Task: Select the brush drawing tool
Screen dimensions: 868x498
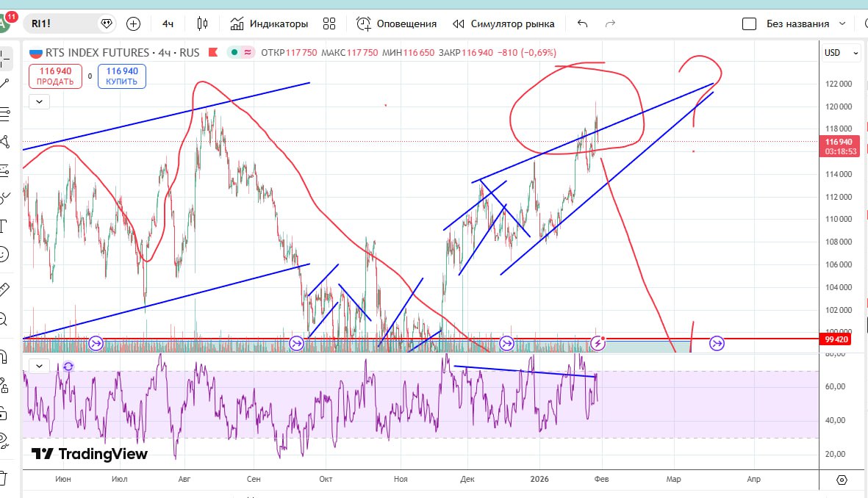Action: click(x=4, y=198)
